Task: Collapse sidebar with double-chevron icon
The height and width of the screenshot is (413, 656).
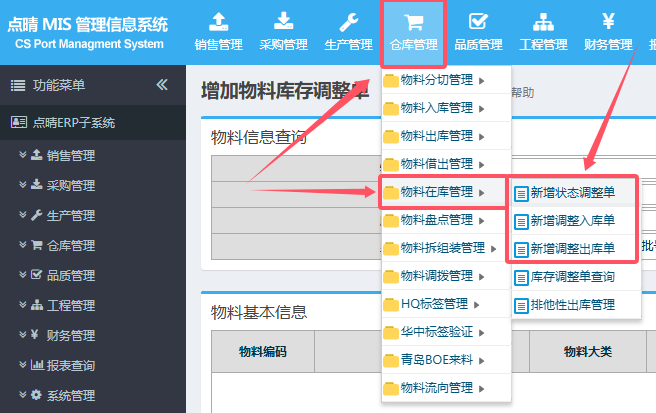Action: (162, 85)
